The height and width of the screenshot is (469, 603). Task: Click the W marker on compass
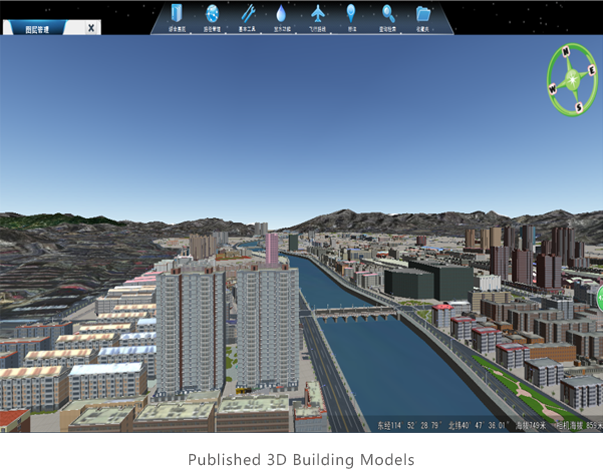click(553, 88)
